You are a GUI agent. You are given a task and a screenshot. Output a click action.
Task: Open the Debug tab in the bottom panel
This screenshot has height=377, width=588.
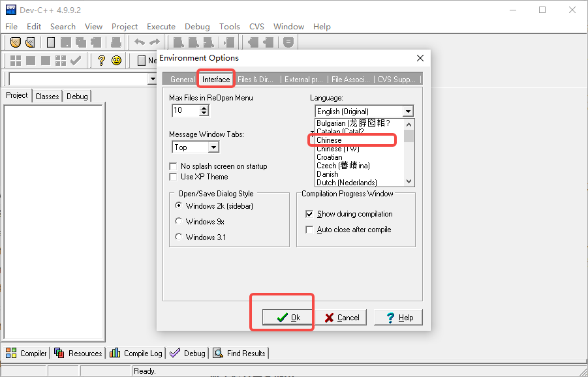pyautogui.click(x=187, y=353)
